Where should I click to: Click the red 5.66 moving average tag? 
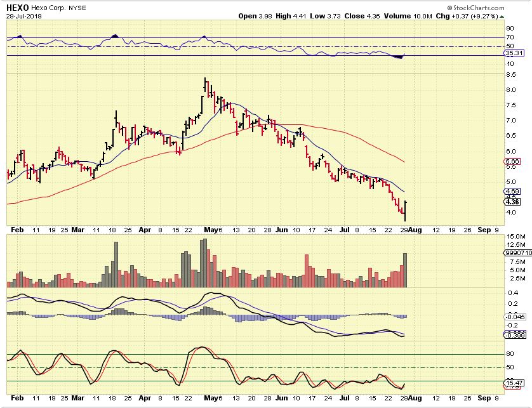513,161
